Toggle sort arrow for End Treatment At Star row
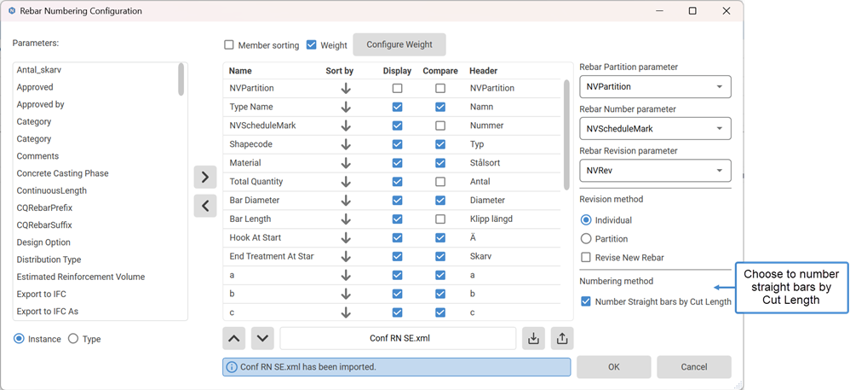Image resolution: width=850 pixels, height=390 pixels. click(346, 256)
